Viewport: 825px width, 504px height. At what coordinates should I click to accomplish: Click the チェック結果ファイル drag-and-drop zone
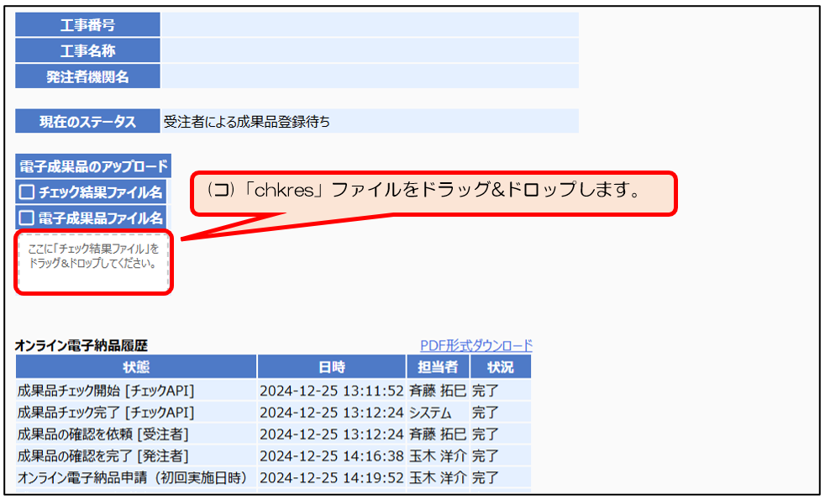tap(93, 262)
